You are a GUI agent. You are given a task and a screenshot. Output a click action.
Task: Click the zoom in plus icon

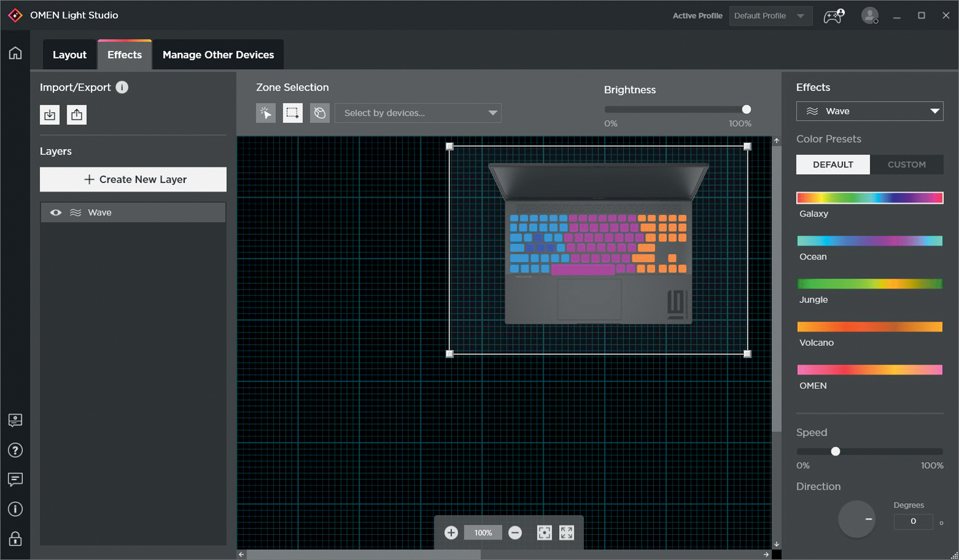pyautogui.click(x=451, y=533)
